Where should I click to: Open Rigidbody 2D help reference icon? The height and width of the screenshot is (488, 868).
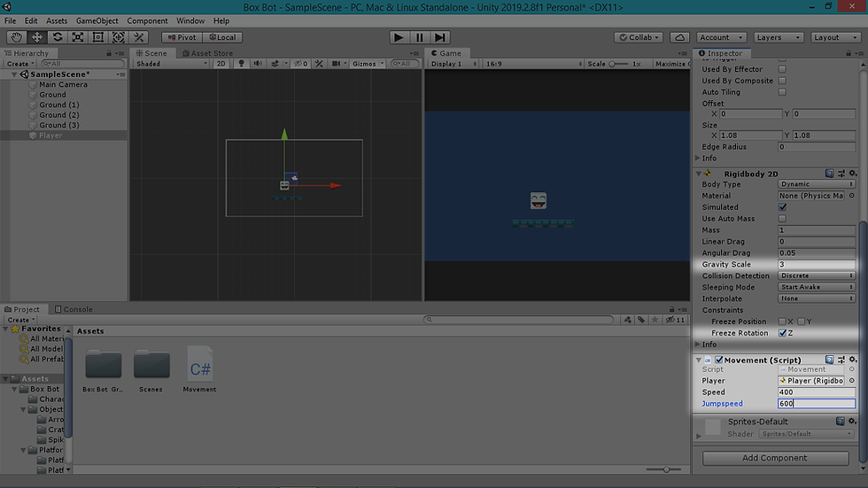[x=829, y=174]
